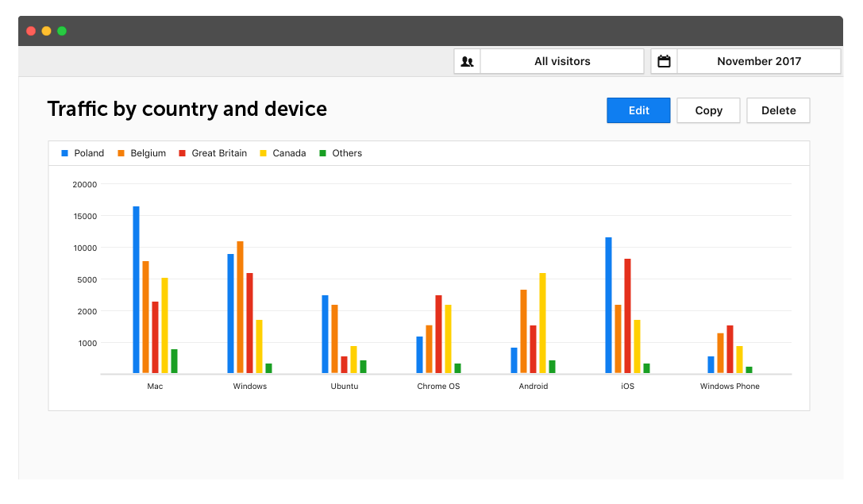Click the Android axis label
The width and height of the screenshot is (863, 504).
point(534,387)
